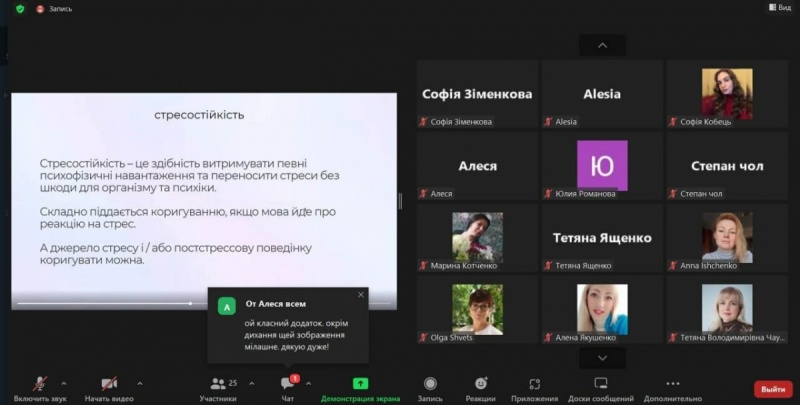The height and width of the screenshot is (405, 800).
Task: Open the Чат panel with unread badge
Action: coord(288,388)
